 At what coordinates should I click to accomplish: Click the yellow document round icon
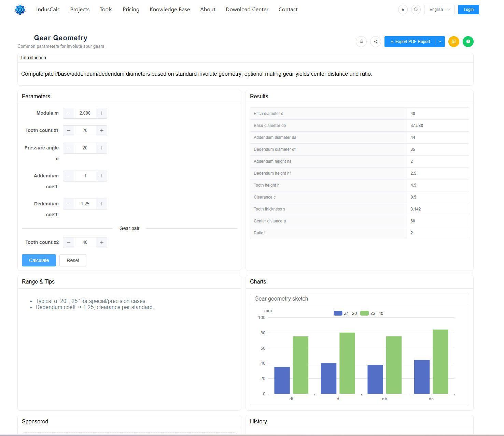pyautogui.click(x=454, y=42)
